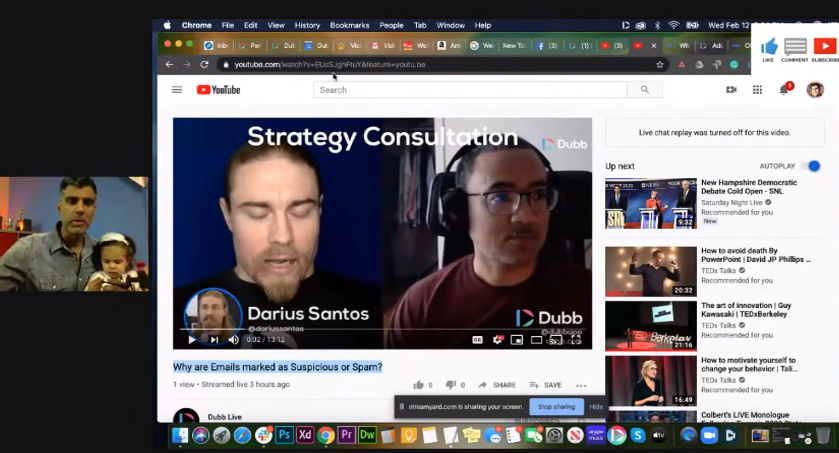Screen dimensions: 839x453
Task: Open the History menu
Action: coord(307,25)
